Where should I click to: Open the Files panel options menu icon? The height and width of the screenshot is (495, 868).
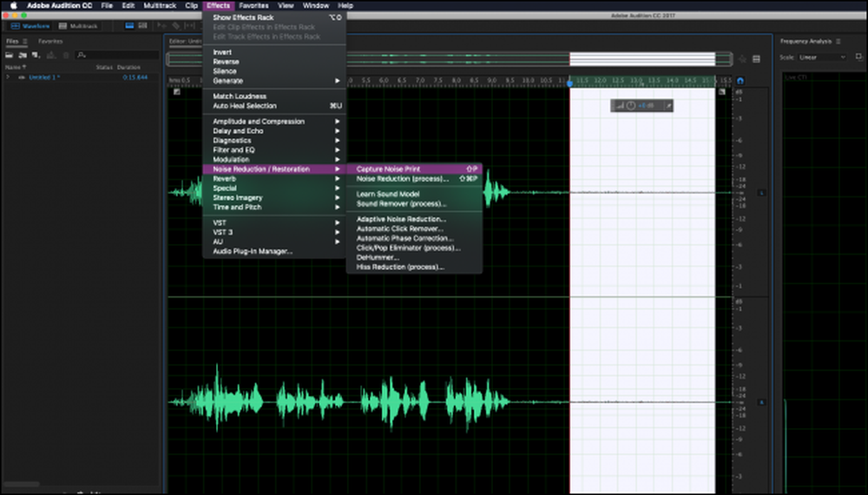click(x=25, y=41)
